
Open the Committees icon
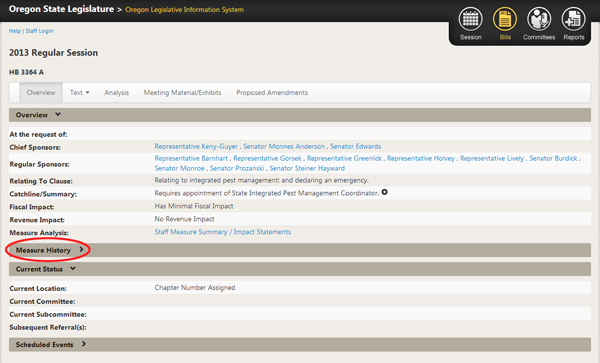pos(539,20)
